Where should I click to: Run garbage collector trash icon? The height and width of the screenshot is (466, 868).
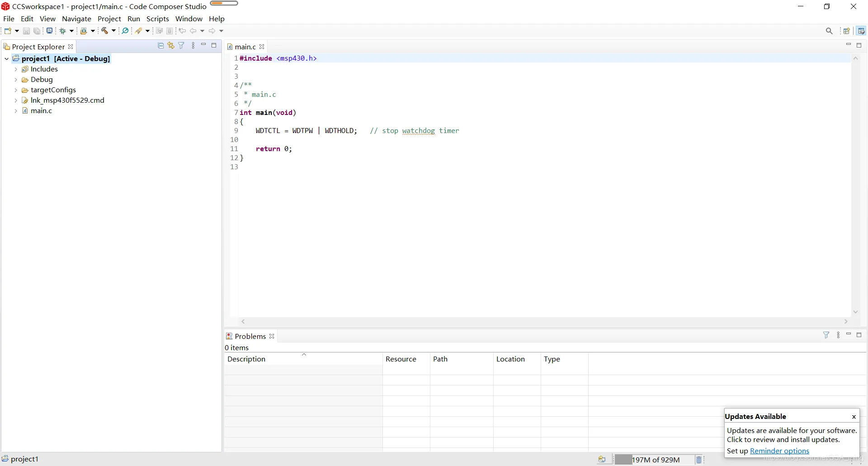tap(699, 460)
